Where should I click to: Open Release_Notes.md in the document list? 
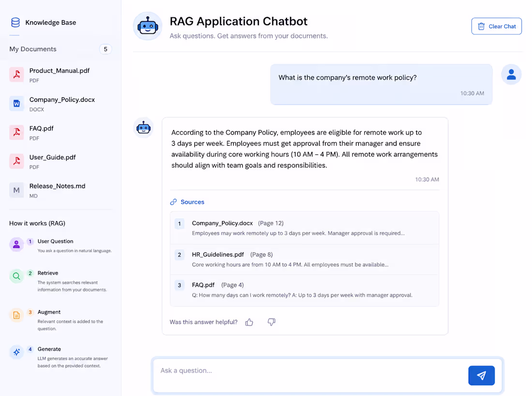tap(60, 190)
